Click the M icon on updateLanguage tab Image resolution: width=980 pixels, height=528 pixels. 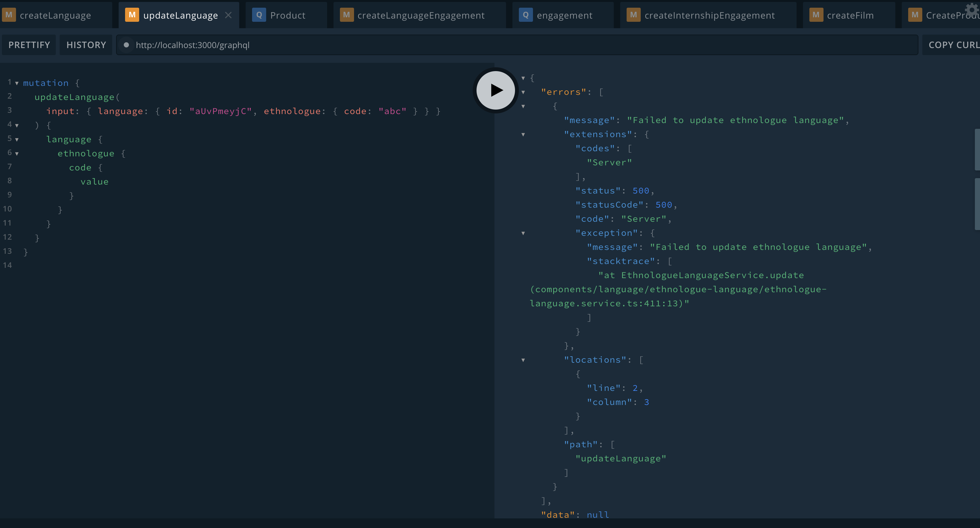pyautogui.click(x=132, y=15)
